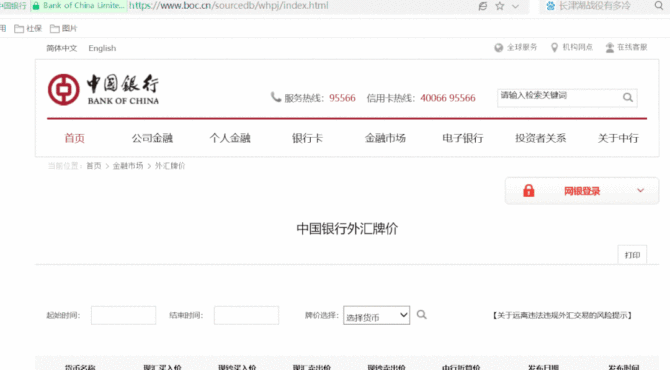Viewport: 670px width, 370px height.
Task: Switch language to 简体中文
Action: pyautogui.click(x=62, y=48)
